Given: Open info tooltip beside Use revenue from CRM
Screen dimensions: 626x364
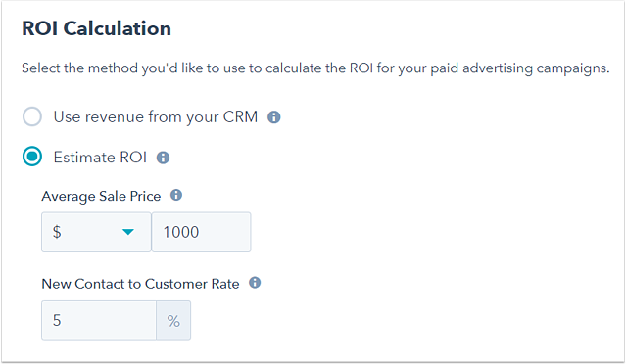Looking at the screenshot, I should click(x=274, y=117).
